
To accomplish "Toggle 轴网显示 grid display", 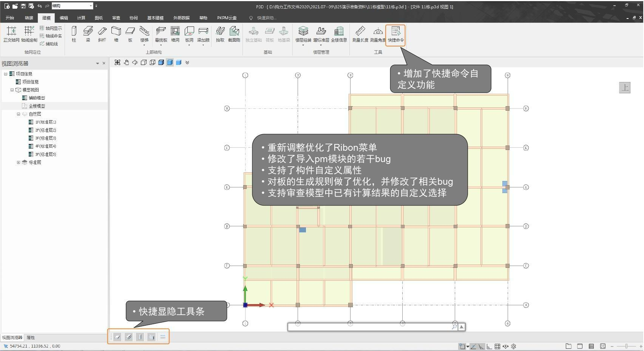I will [x=51, y=28].
